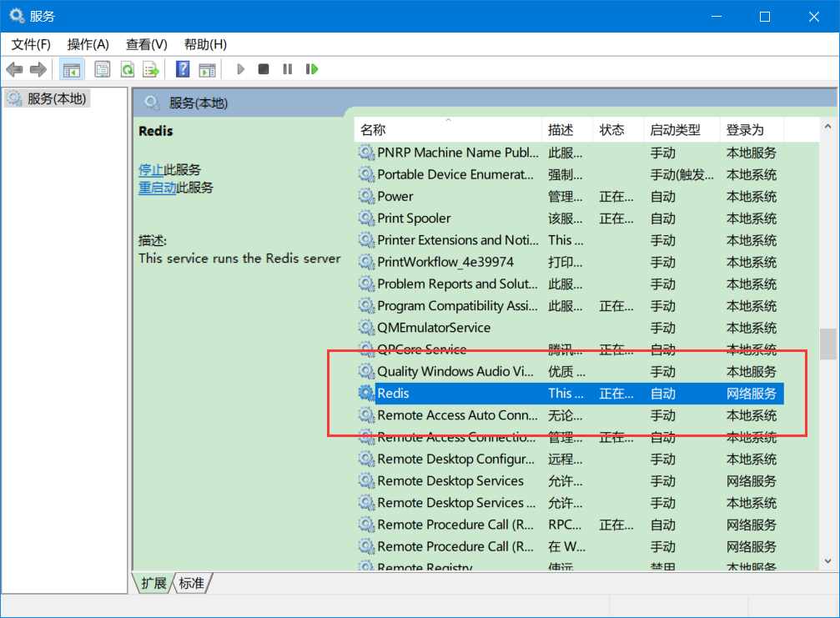Select Problem Reports and Solut... service
Screen dimensions: 840x618
[571, 284]
